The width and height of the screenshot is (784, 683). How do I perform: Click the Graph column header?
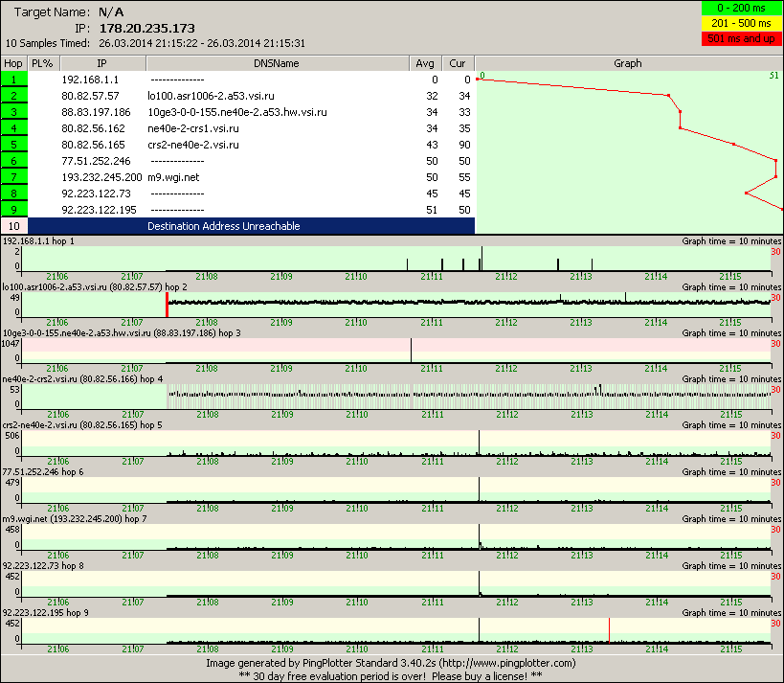(x=628, y=63)
